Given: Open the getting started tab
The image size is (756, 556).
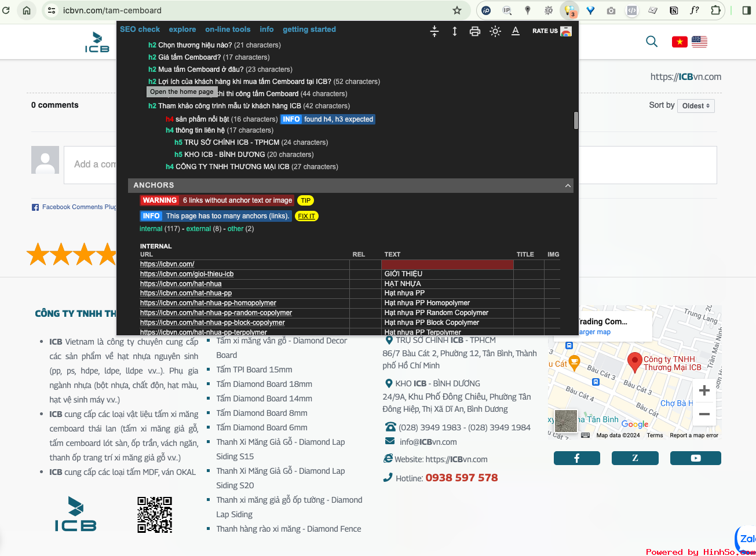Looking at the screenshot, I should click(x=309, y=29).
